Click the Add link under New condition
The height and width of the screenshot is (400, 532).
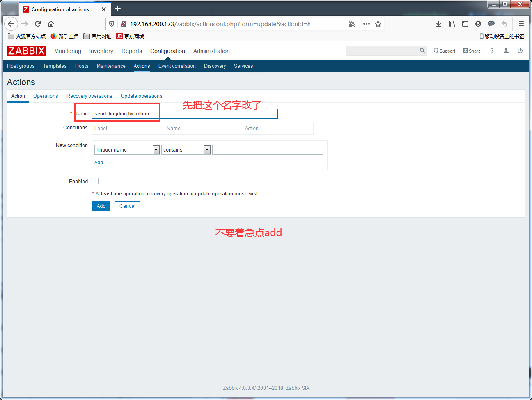click(x=99, y=163)
